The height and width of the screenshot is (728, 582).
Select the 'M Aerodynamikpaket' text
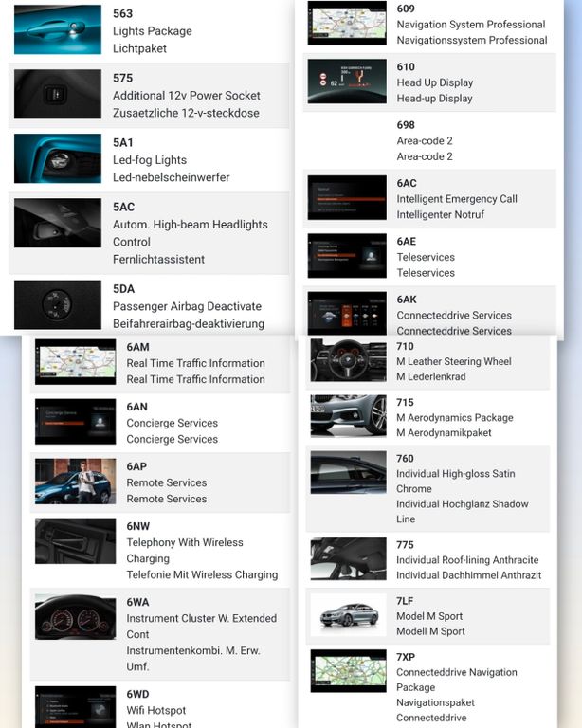click(x=444, y=432)
